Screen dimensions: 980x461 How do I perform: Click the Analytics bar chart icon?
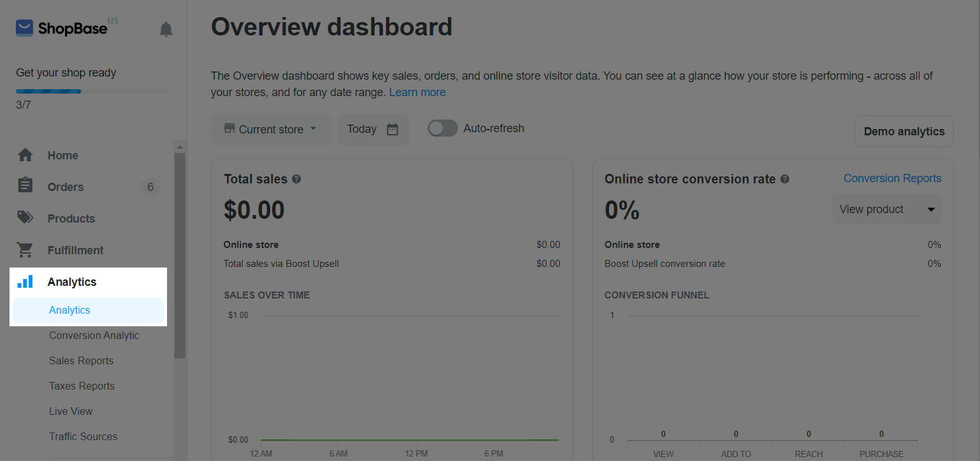click(x=25, y=281)
